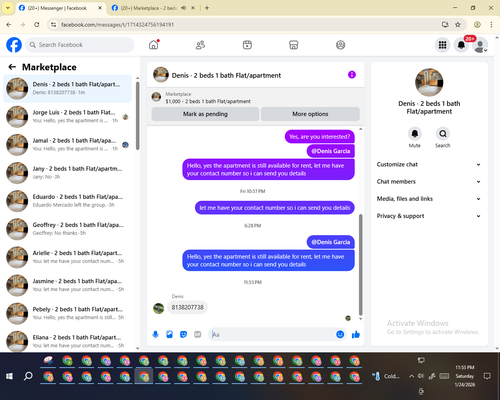This screenshot has height=400, width=500.
Task: Attach a photo using the image icon
Action: pos(169,334)
